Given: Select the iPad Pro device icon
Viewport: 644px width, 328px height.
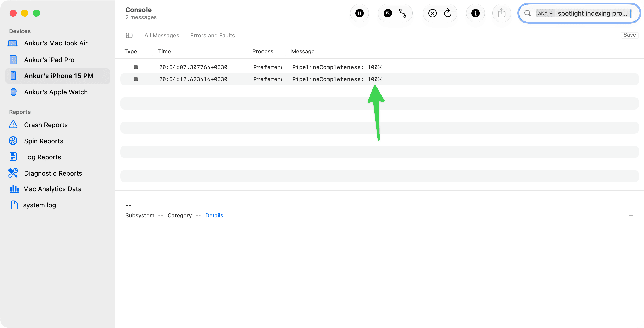Looking at the screenshot, I should (13, 60).
